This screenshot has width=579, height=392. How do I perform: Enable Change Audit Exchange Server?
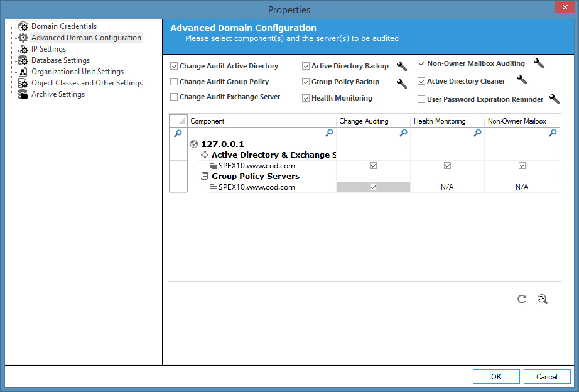[x=174, y=97]
